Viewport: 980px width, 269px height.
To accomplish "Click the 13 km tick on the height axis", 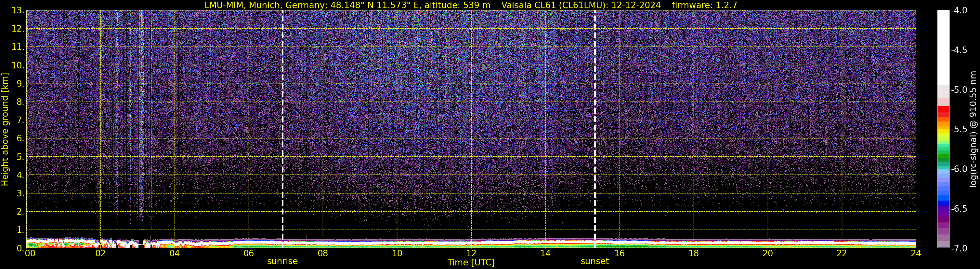I will (x=18, y=11).
